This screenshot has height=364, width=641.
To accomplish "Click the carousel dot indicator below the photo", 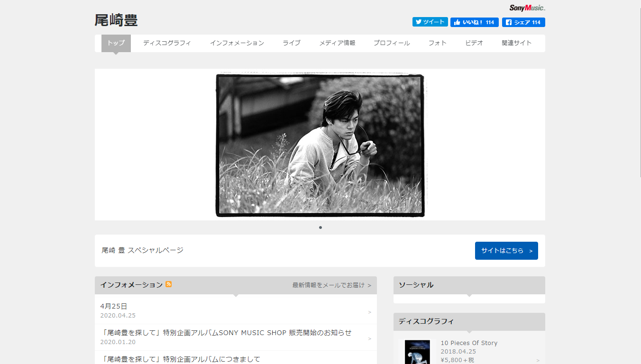I will click(x=320, y=227).
